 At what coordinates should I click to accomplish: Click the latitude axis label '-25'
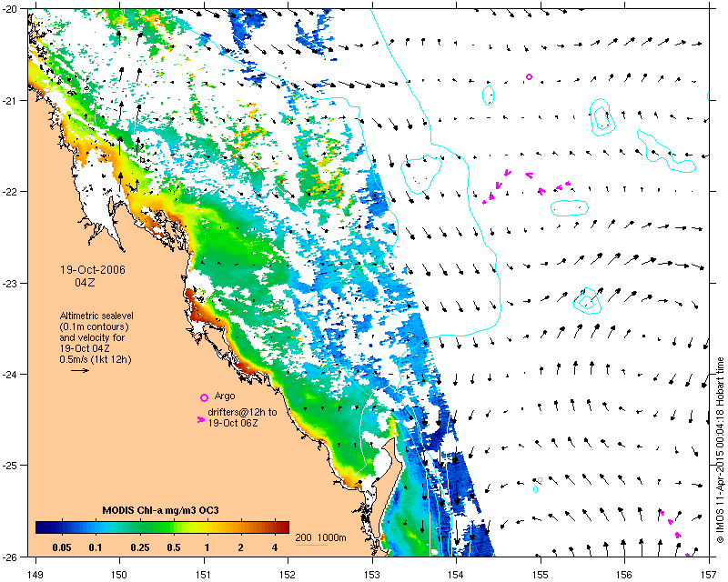click(9, 466)
